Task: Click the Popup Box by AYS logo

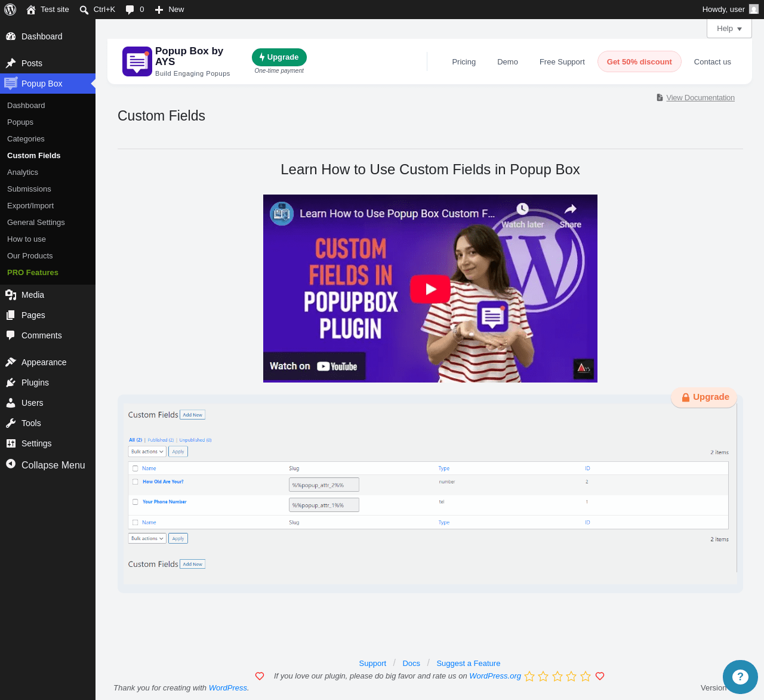Action: click(x=137, y=61)
